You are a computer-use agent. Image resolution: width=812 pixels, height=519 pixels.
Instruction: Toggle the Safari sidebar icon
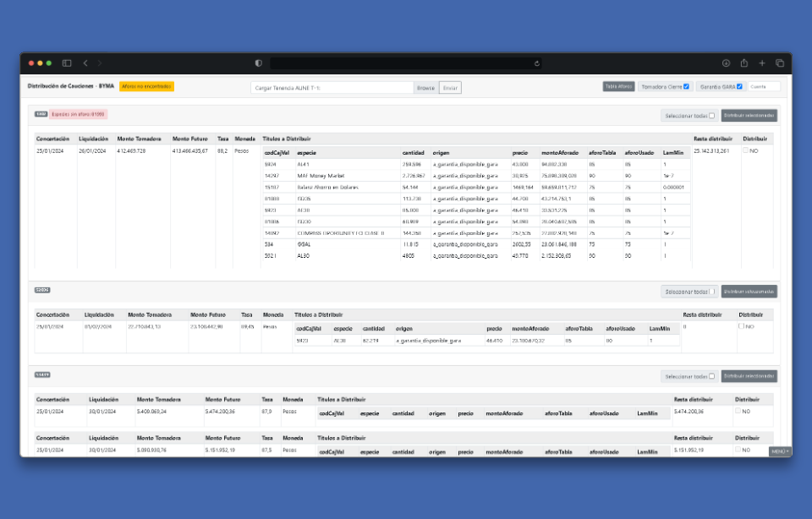click(67, 63)
